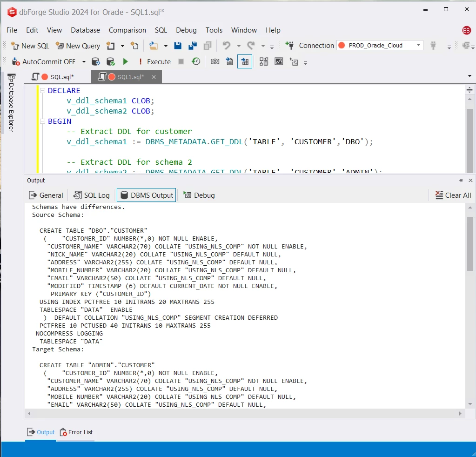Open the document tab list dropdown

point(469,76)
